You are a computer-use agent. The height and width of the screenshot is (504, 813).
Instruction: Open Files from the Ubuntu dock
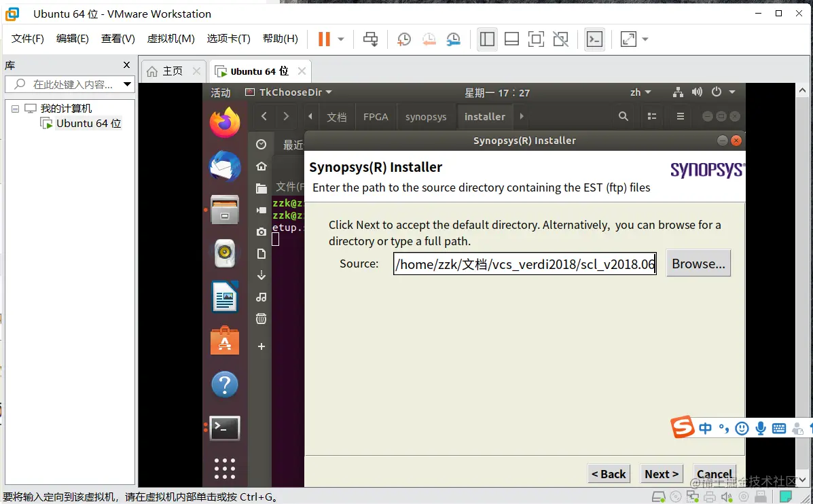(x=225, y=209)
